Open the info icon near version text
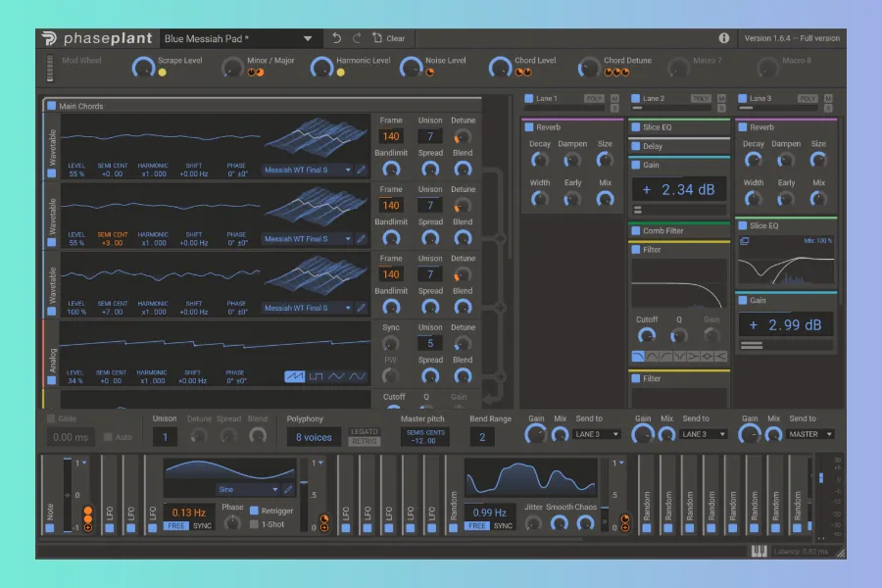This screenshot has width=882, height=588. pyautogui.click(x=724, y=38)
